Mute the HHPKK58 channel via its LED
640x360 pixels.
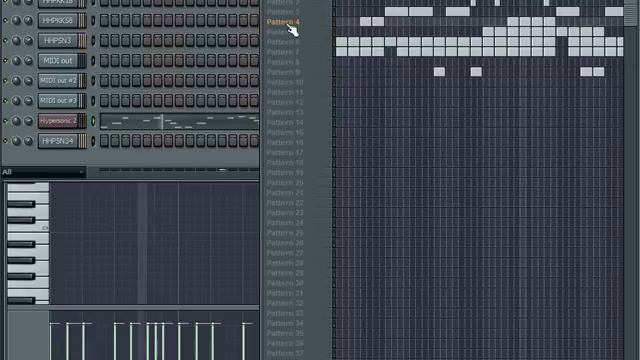click(x=5, y=20)
